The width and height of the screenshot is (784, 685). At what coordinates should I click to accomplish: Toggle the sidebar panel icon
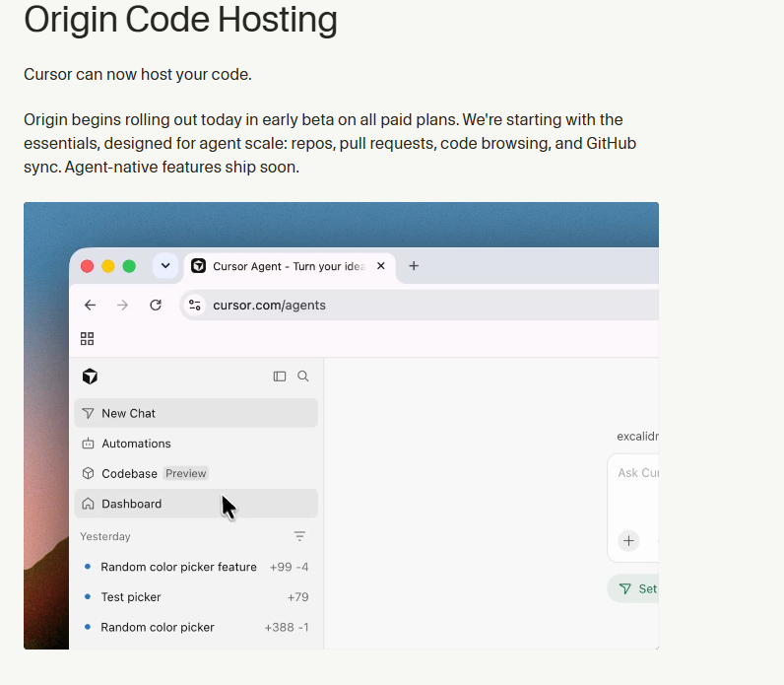click(280, 377)
